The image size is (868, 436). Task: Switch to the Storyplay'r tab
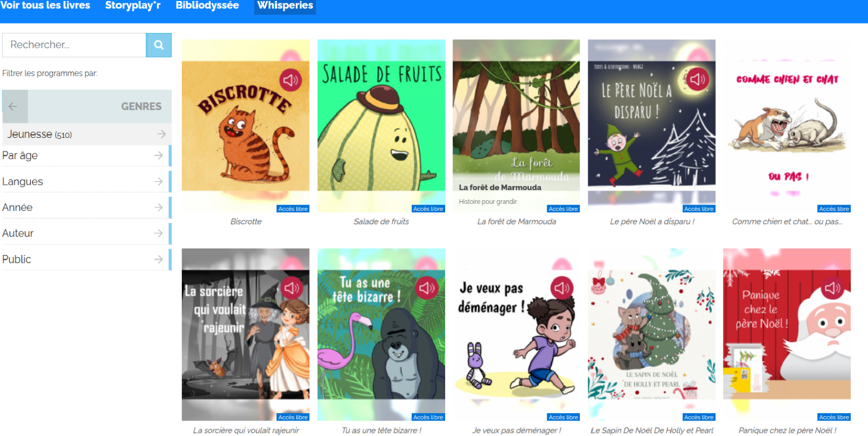133,6
